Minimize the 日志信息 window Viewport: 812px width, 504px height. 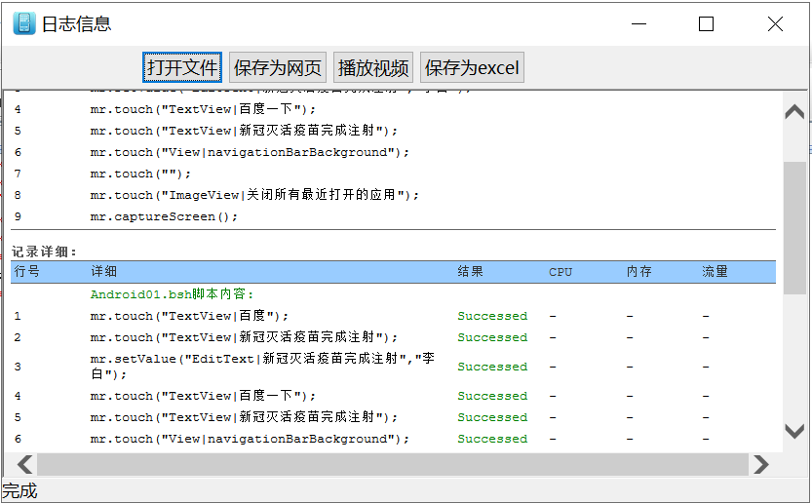tap(638, 23)
